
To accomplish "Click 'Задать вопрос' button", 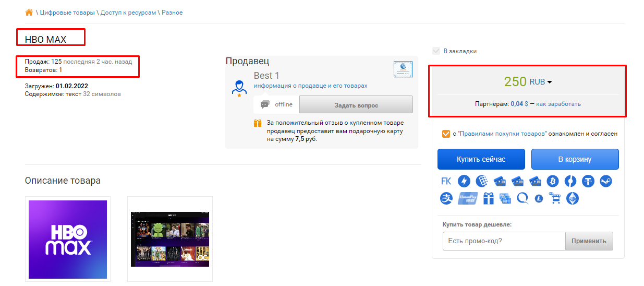I will (356, 105).
